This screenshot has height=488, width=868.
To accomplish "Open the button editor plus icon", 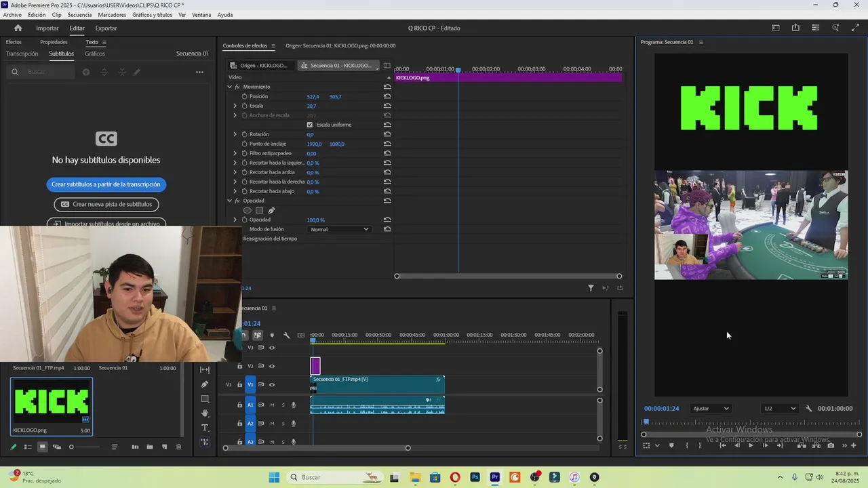I will [853, 445].
